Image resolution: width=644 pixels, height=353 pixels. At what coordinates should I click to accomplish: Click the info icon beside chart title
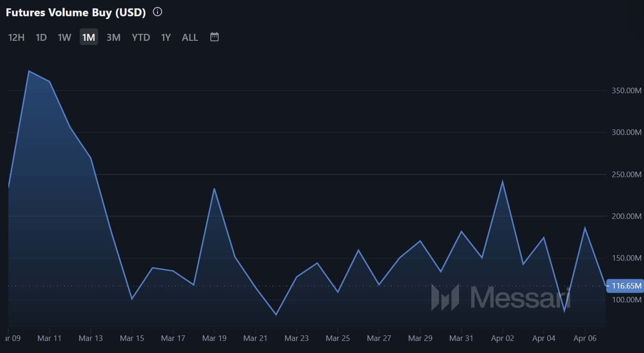click(x=158, y=12)
